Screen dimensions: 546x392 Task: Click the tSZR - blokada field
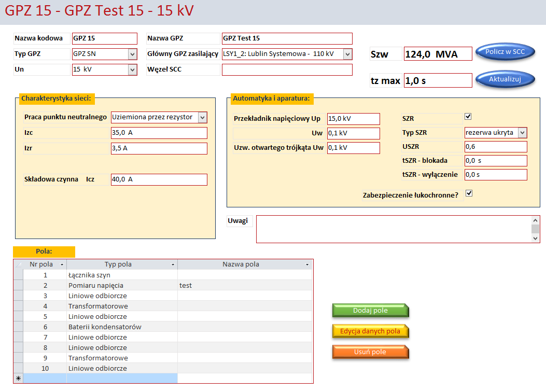(496, 161)
